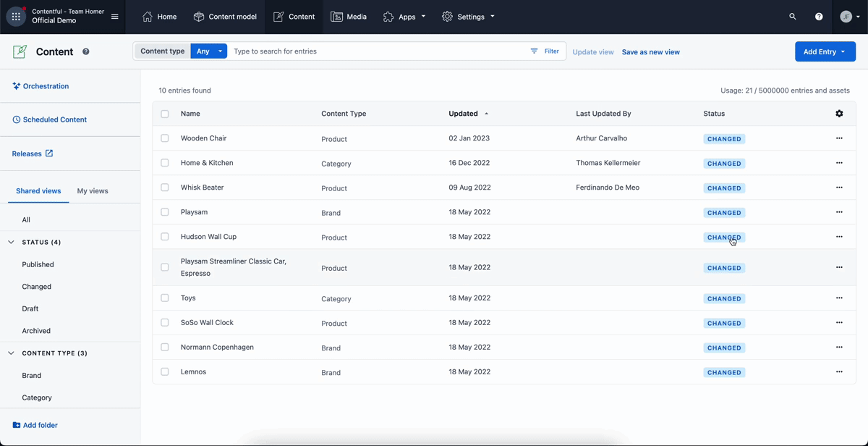Open Scheduled Content in the sidebar

click(49, 119)
